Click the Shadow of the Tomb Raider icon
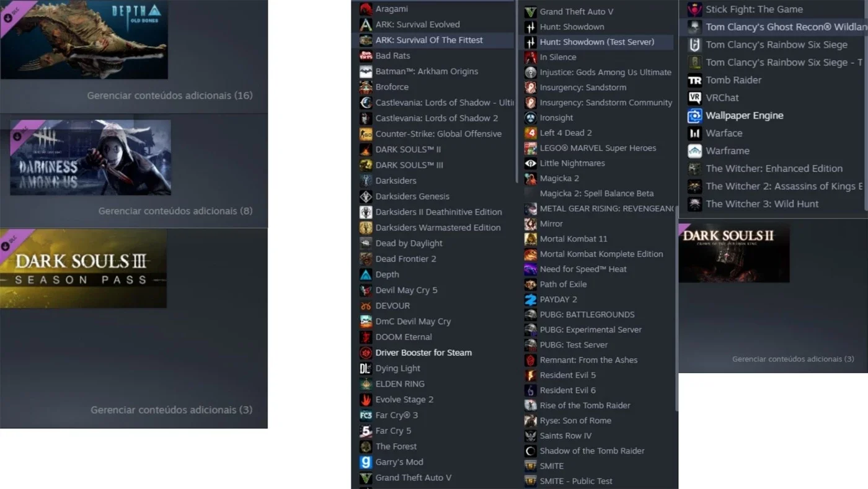Image resolution: width=868 pixels, height=489 pixels. pyautogui.click(x=530, y=451)
